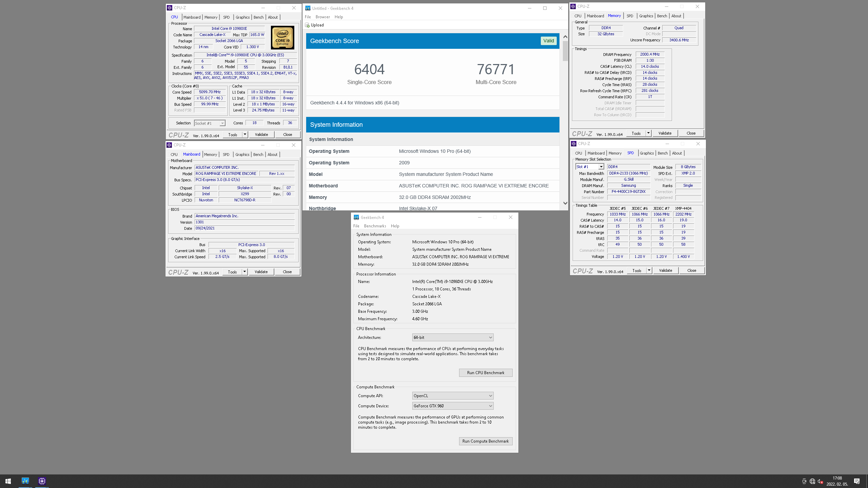
Task: Click the CPU-Z SPD window title icon
Action: [574, 144]
